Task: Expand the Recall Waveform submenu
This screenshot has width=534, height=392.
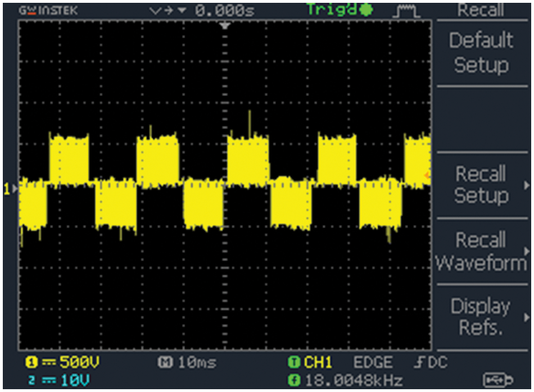Action: 481,250
